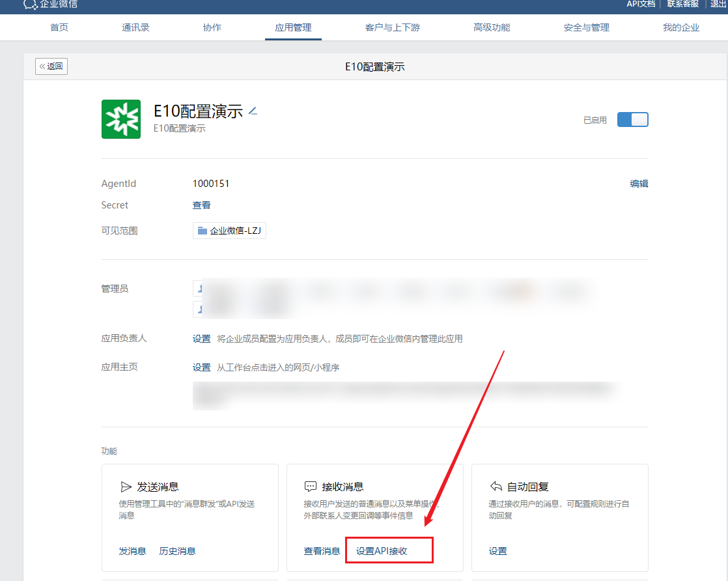Open the 查看消息 link
The image size is (728, 581).
322,551
